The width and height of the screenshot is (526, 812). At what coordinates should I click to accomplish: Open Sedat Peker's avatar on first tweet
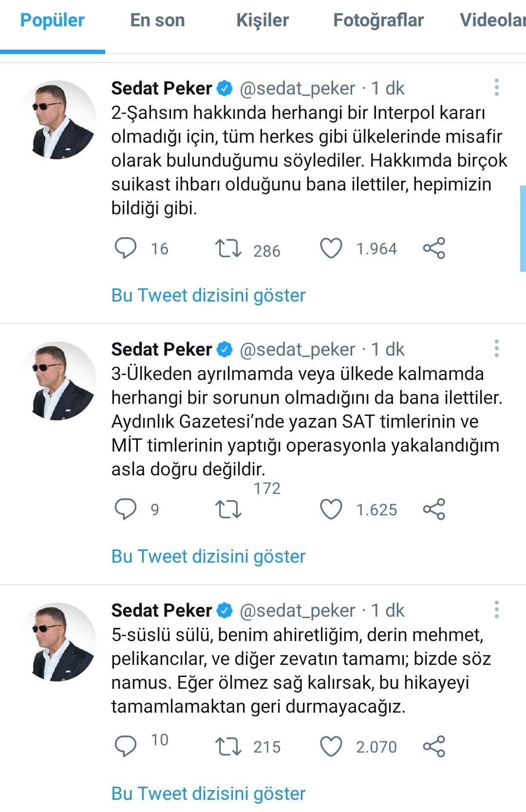coord(58,120)
